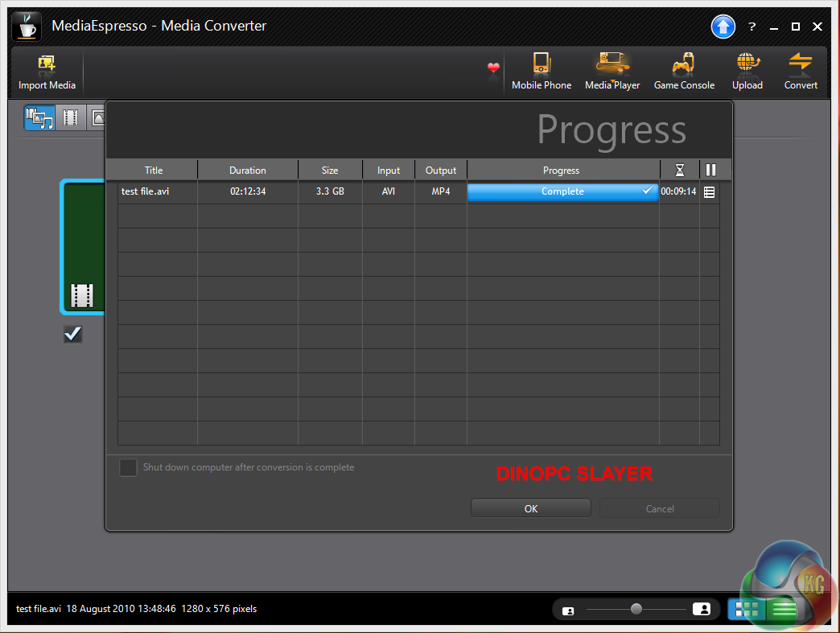Close the MediaEspresso window
This screenshot has width=840, height=633.
pos(817,27)
